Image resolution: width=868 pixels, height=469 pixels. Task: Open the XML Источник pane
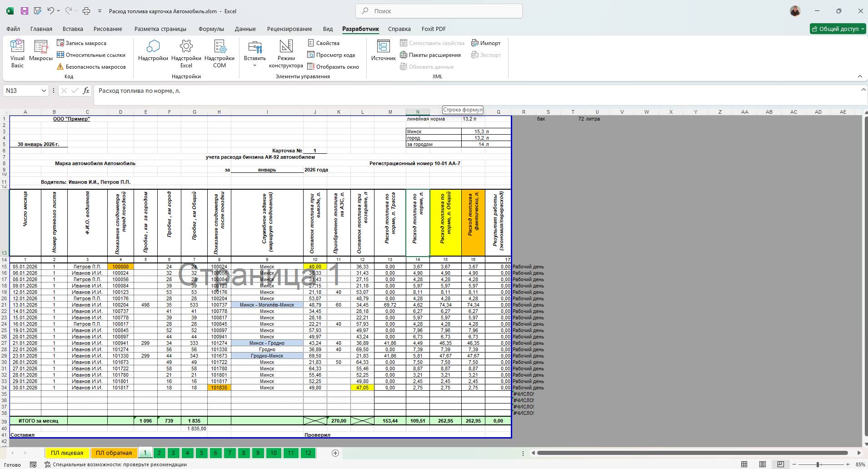[x=384, y=50]
